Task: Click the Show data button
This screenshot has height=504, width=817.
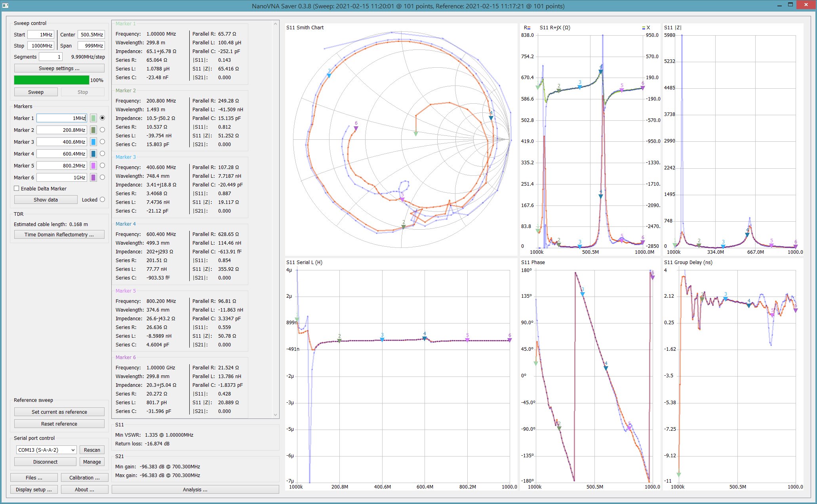Action: pyautogui.click(x=46, y=200)
